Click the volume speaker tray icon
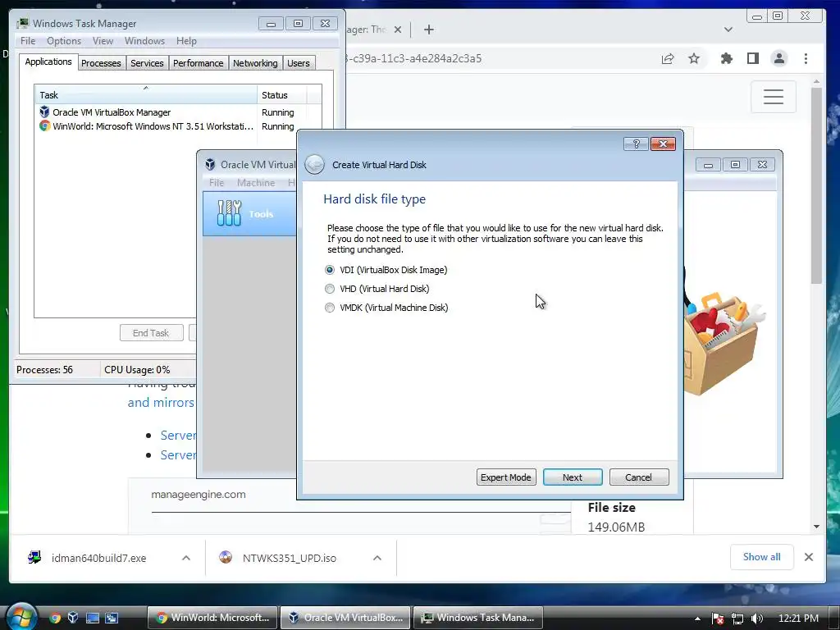This screenshot has width=840, height=630. (757, 619)
